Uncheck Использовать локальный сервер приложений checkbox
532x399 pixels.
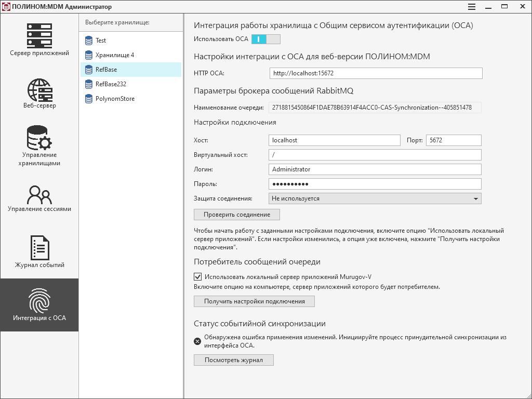pos(197,277)
